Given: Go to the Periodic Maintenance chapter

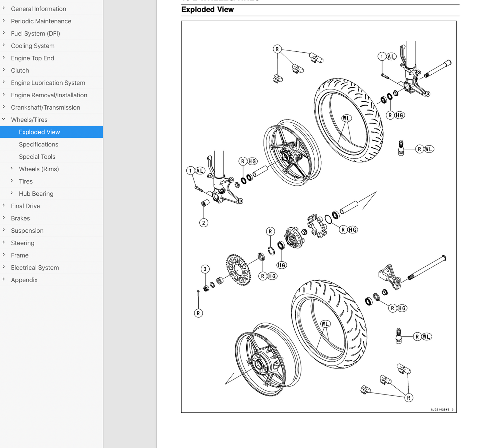Looking at the screenshot, I should 41,21.
